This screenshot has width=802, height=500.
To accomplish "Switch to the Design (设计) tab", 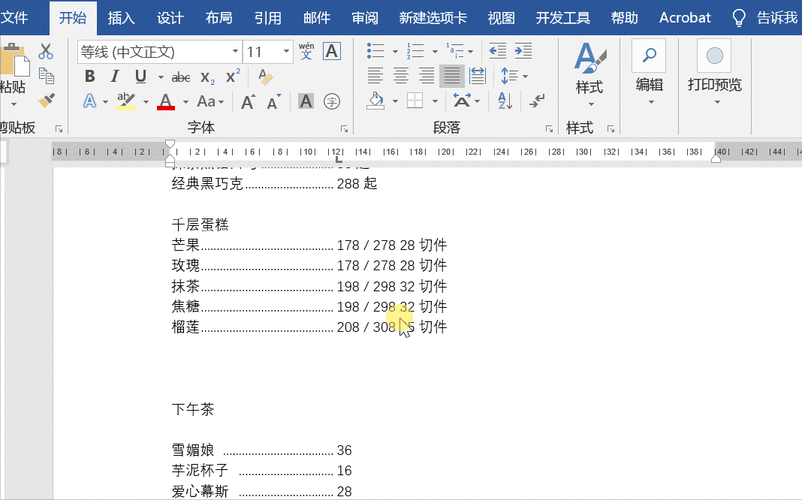I will pos(170,18).
